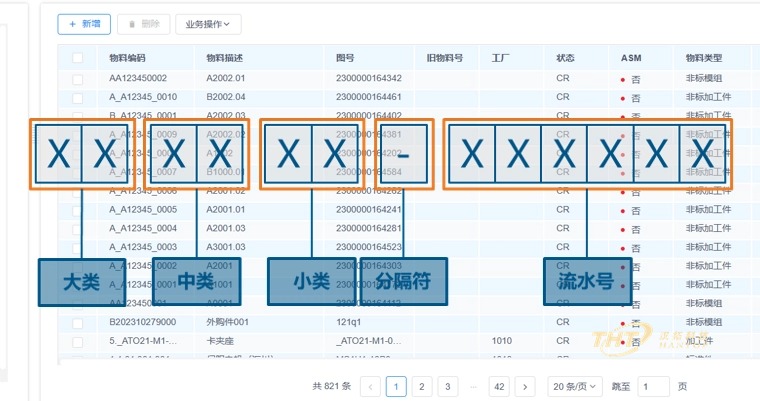Go to page 3
This screenshot has width=760, height=401.
point(447,386)
